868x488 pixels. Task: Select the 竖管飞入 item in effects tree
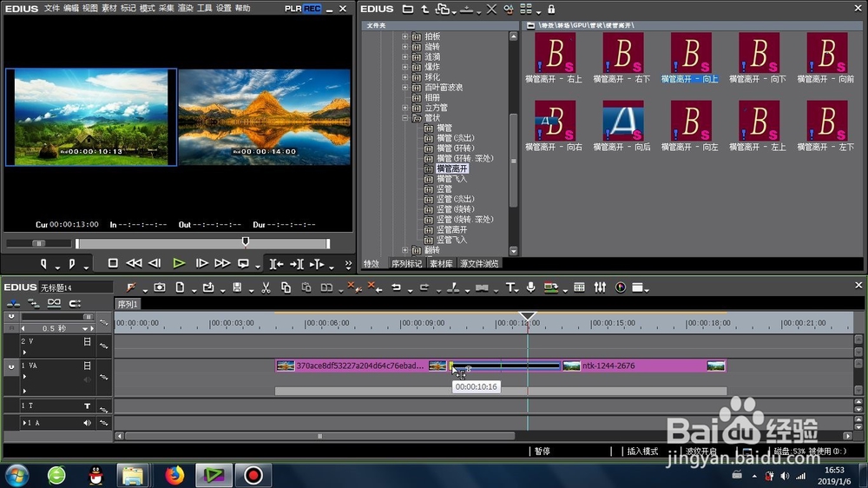click(451, 240)
